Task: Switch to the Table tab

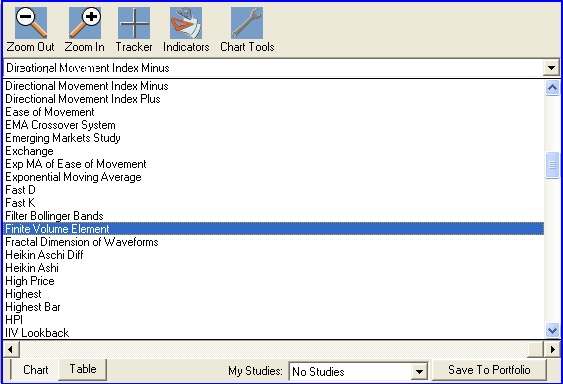Action: tap(83, 369)
